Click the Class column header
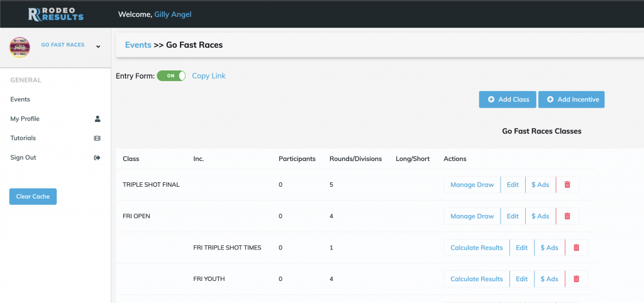The width and height of the screenshot is (644, 303). click(x=131, y=159)
